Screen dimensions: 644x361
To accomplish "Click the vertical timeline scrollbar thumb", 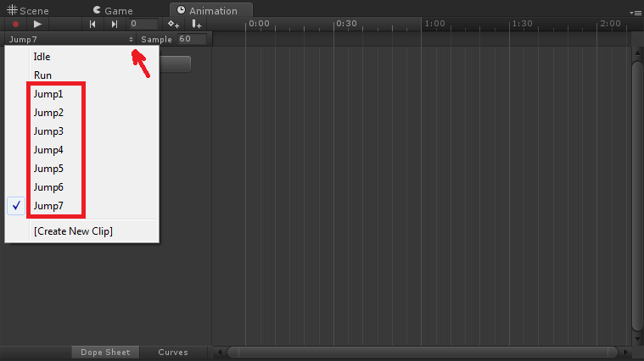I will click(637, 196).
